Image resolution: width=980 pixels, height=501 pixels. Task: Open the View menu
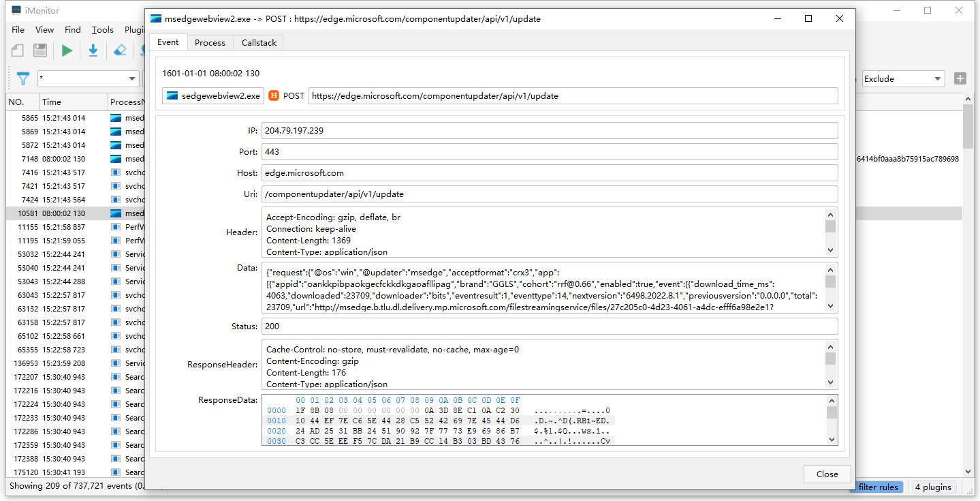pyautogui.click(x=44, y=29)
